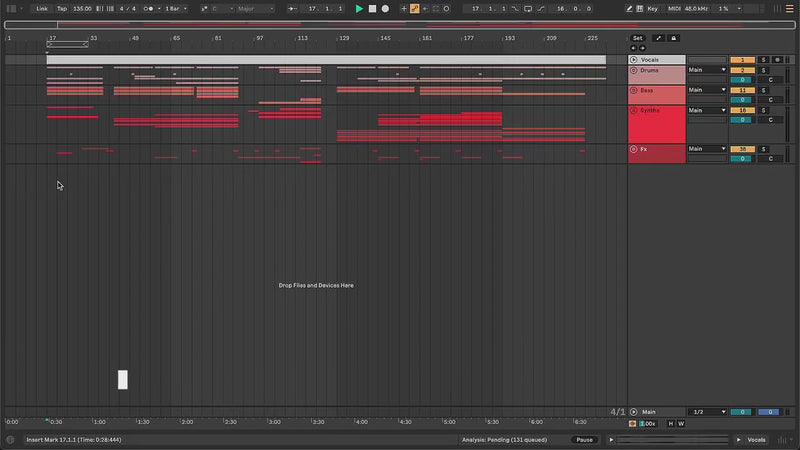Jump to previous locator arrow

pos(632,47)
